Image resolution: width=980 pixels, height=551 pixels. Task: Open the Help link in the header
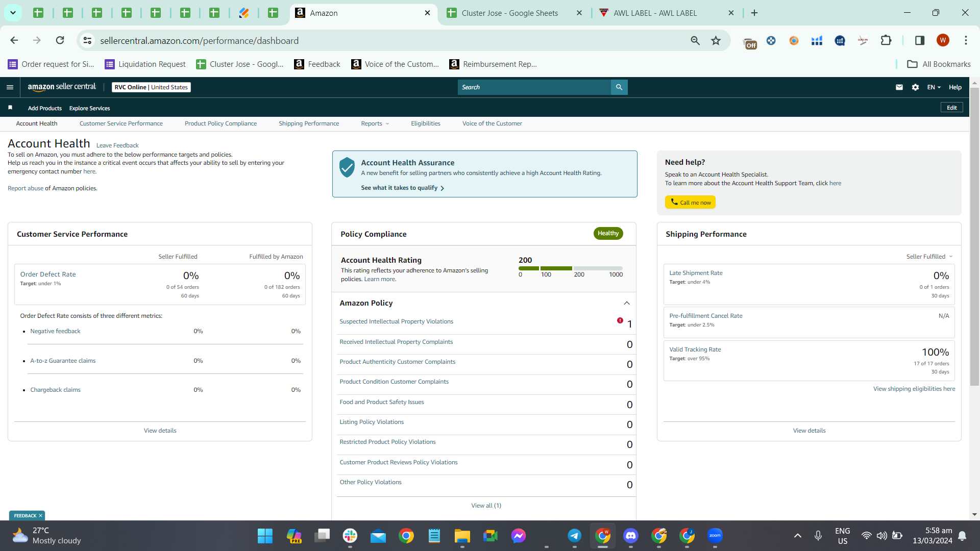(955, 87)
